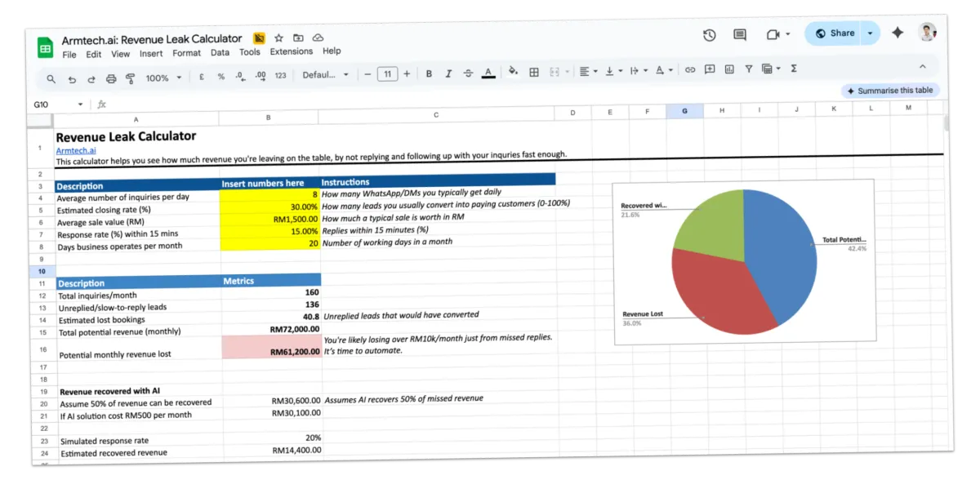This screenshot has width=980, height=480.
Task: Open the Format menu
Action: [x=186, y=53]
